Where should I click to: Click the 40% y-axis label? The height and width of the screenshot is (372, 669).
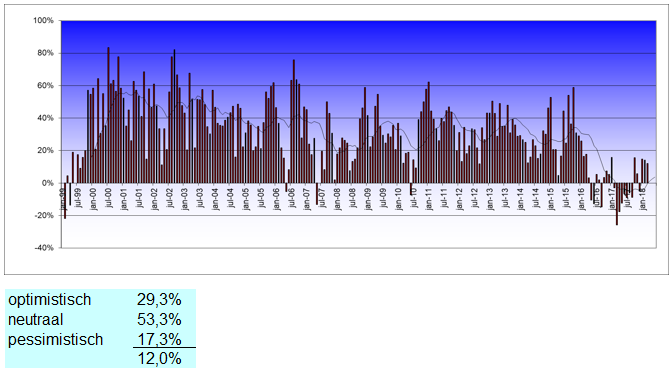pos(45,118)
